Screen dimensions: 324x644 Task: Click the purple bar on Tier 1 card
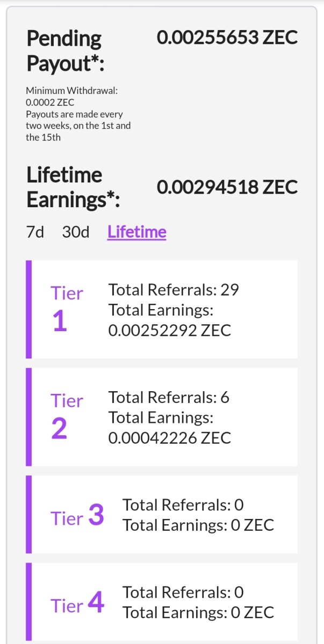29,310
